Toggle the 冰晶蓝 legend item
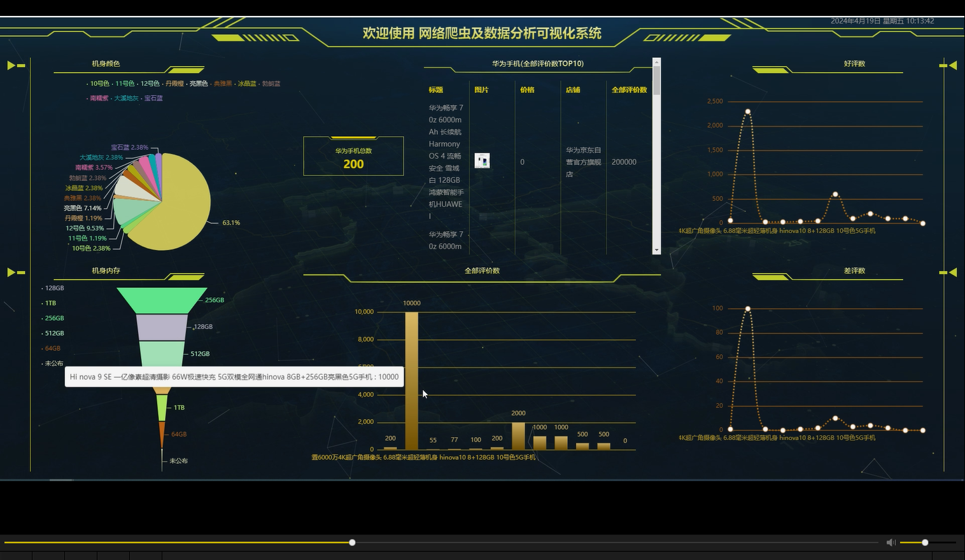Image resolution: width=965 pixels, height=560 pixels. point(246,83)
